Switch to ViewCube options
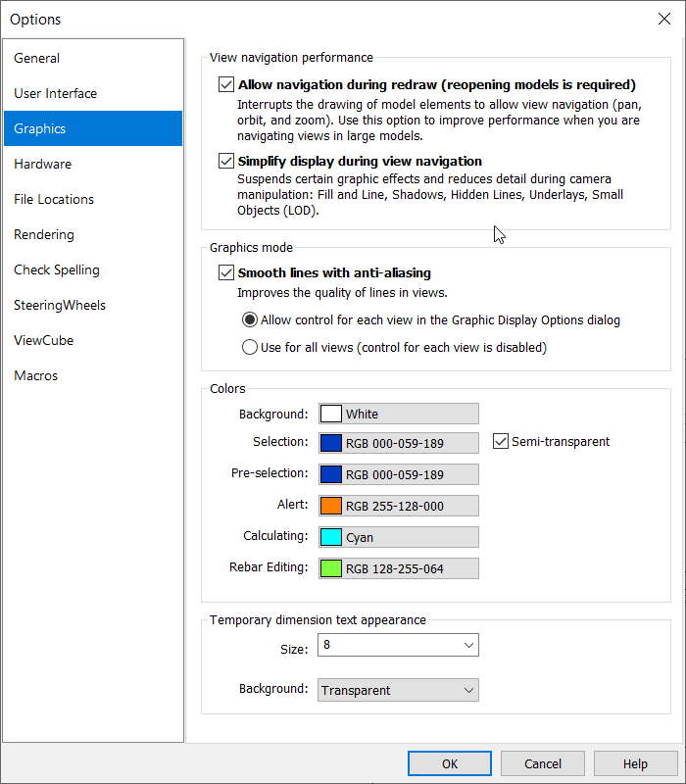Image resolution: width=686 pixels, height=784 pixels. point(93,340)
